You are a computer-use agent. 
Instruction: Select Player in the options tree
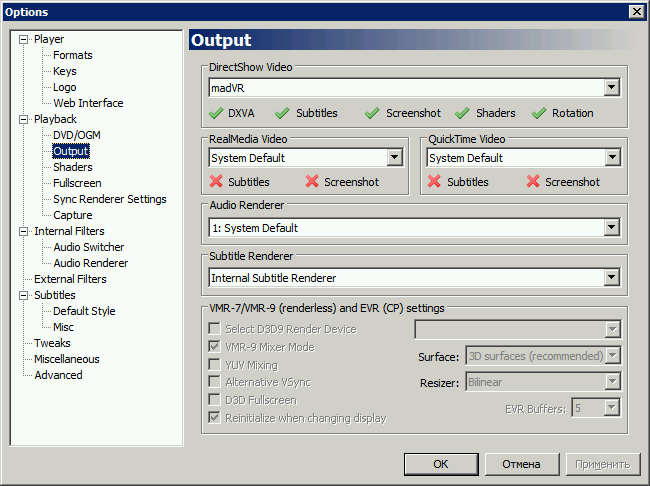tap(49, 39)
